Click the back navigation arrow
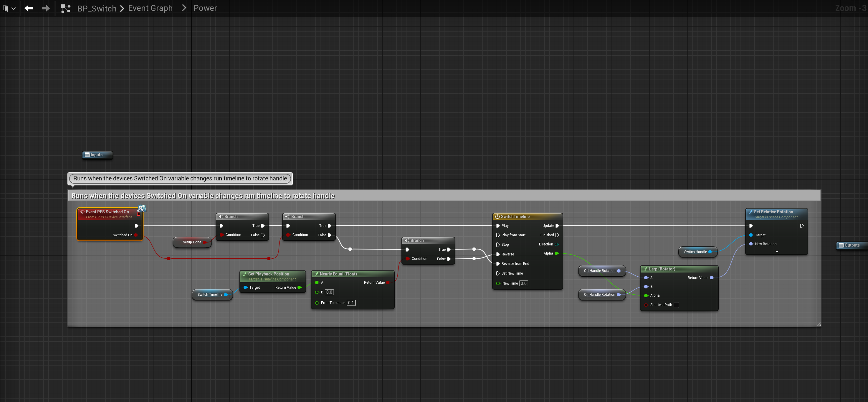This screenshot has height=402, width=868. point(29,8)
